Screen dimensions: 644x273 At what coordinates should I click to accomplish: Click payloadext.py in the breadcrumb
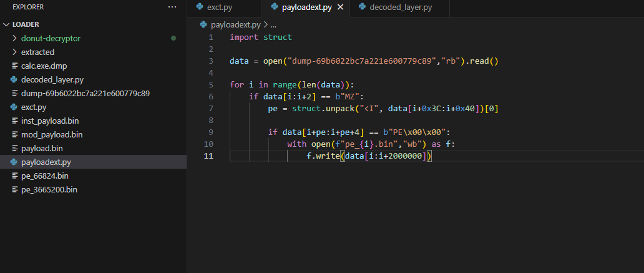235,25
